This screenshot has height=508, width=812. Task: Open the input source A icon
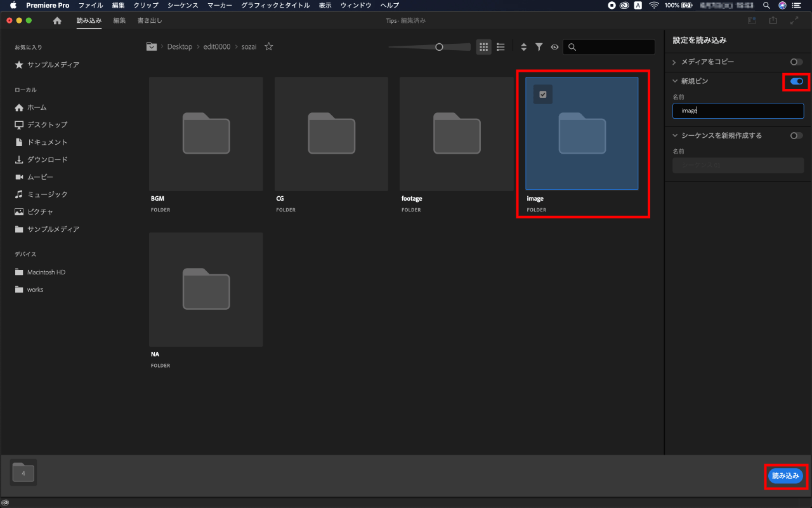pos(638,5)
